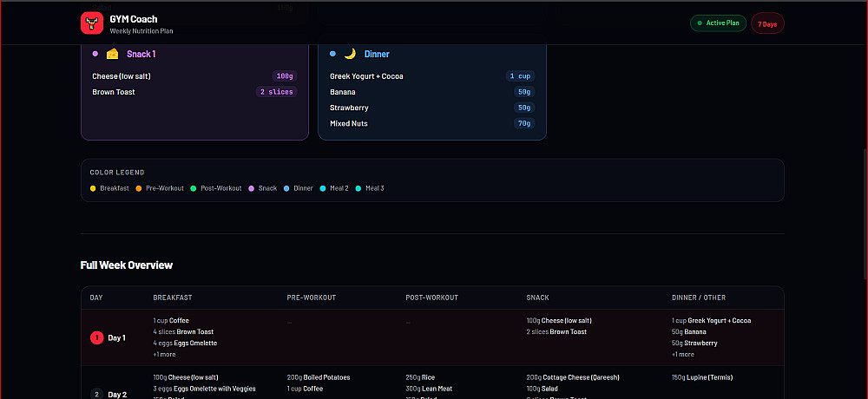The width and height of the screenshot is (868, 399).
Task: Select the Day 2 row label
Action: pos(117,395)
